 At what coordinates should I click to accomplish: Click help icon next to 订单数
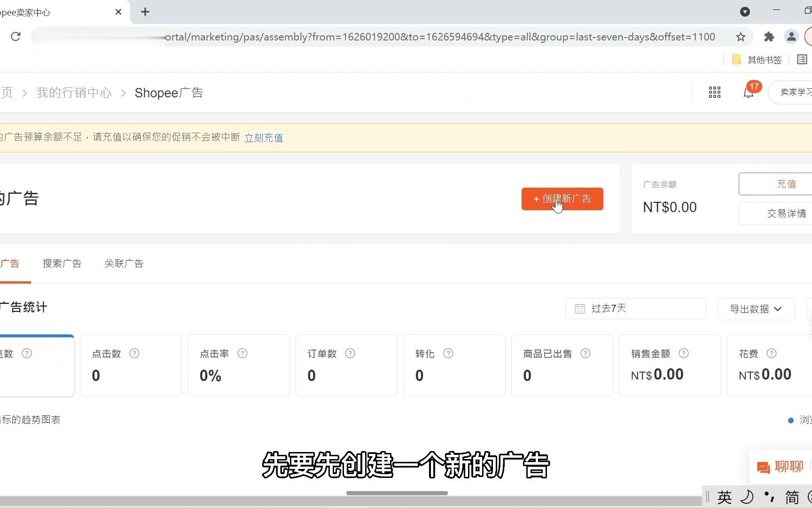(x=350, y=353)
